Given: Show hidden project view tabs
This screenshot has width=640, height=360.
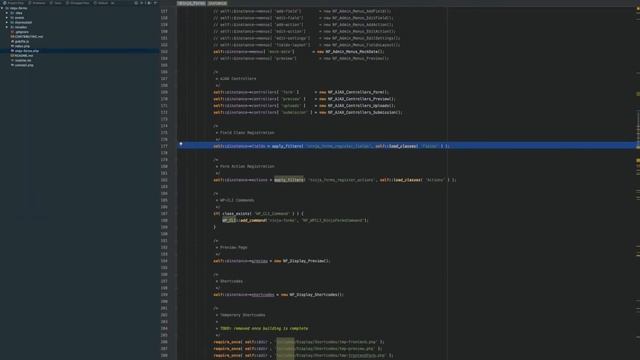Looking at the screenshot, I should pos(113,3).
